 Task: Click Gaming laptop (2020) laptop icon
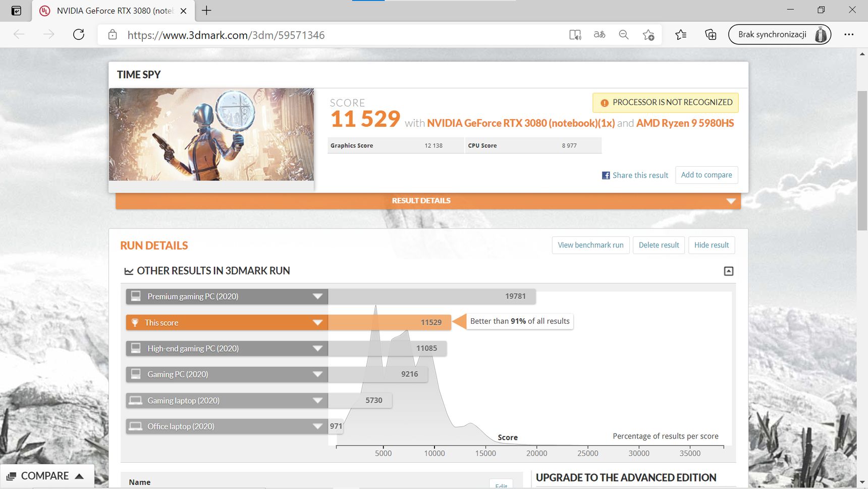pos(136,400)
